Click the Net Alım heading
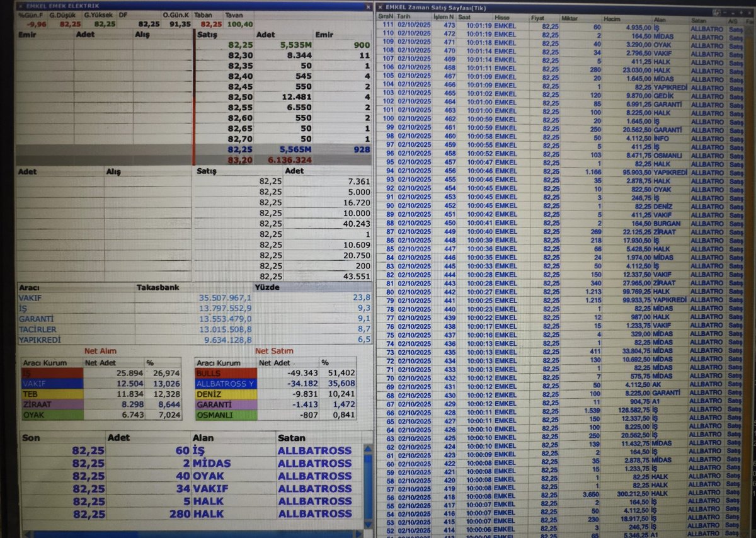 click(x=100, y=351)
